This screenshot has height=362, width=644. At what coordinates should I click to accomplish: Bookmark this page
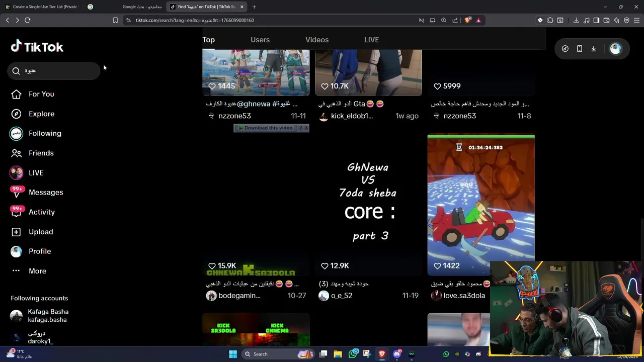pos(115,20)
